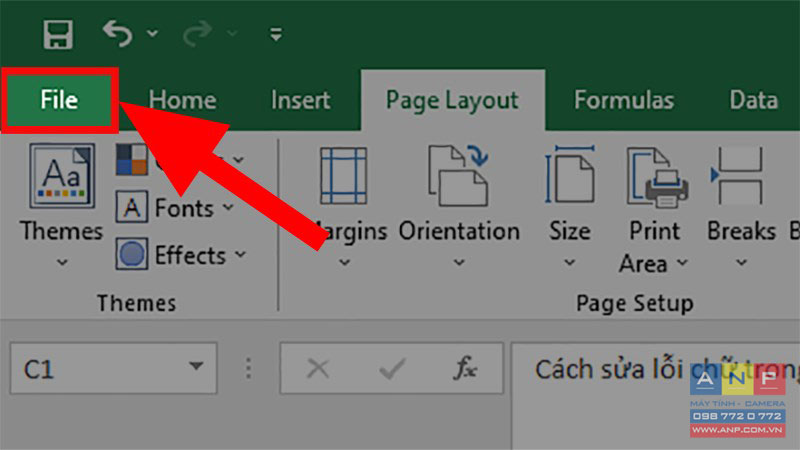Open the Effects dropdown arrow
The width and height of the screenshot is (800, 450).
pos(240,254)
